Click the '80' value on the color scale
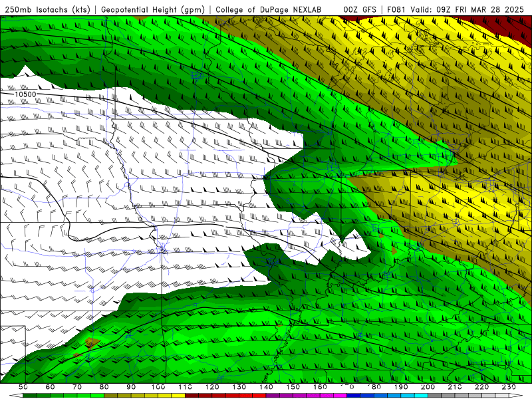The width and height of the screenshot is (532, 399). click(x=104, y=387)
